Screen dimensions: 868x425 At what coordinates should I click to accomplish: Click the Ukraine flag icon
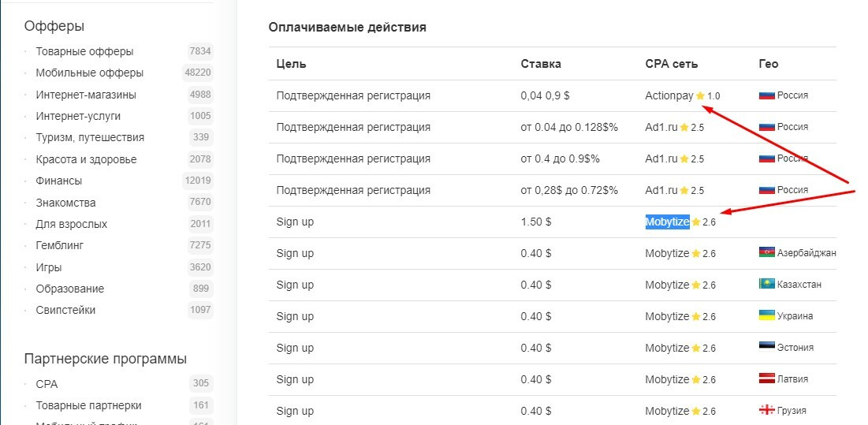pyautogui.click(x=766, y=316)
